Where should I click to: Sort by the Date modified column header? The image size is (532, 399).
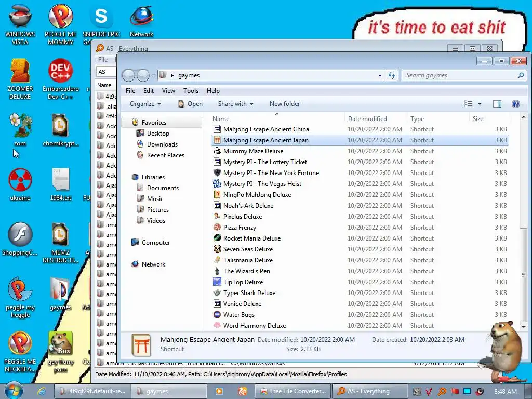[x=376, y=119]
